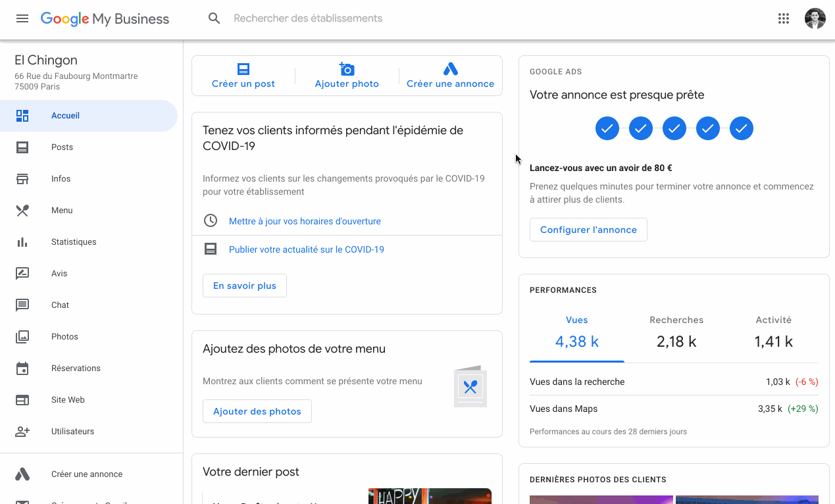The width and height of the screenshot is (835, 504).
Task: Open Accueil in the sidebar
Action: [x=89, y=116]
